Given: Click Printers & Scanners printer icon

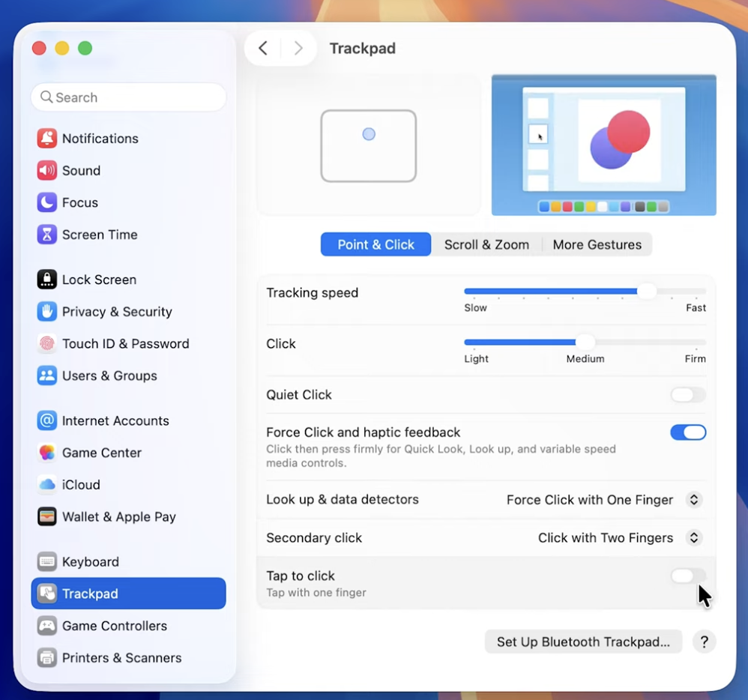Looking at the screenshot, I should coord(46,657).
